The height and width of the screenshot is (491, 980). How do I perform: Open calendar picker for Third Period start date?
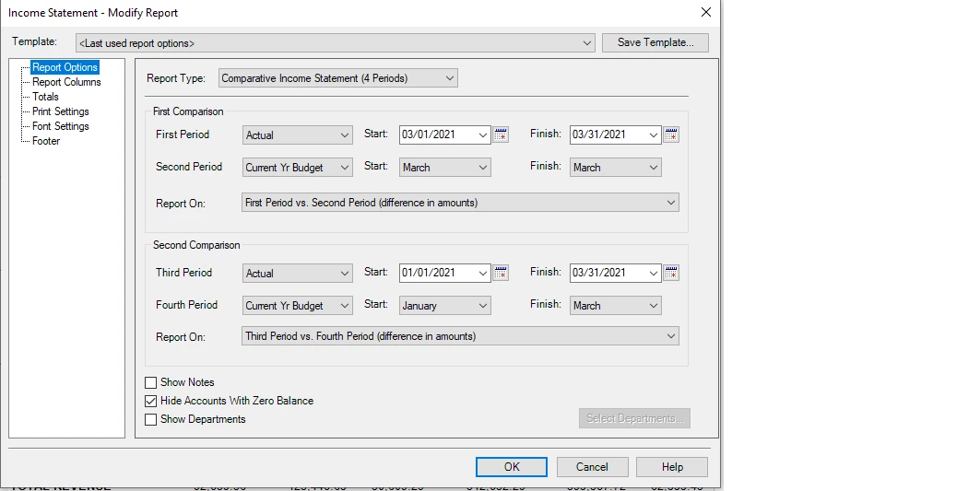(501, 273)
